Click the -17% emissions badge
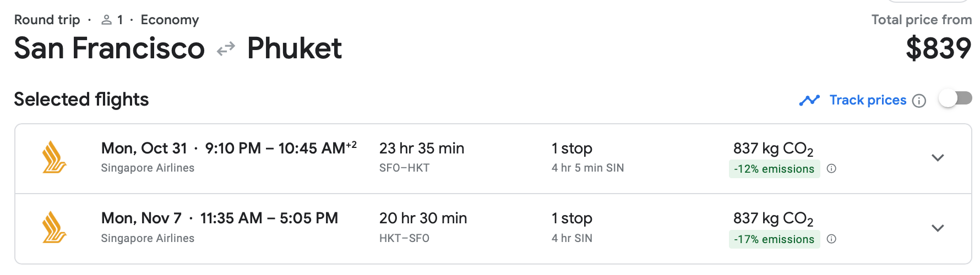This screenshot has height=275, width=980. click(x=774, y=239)
